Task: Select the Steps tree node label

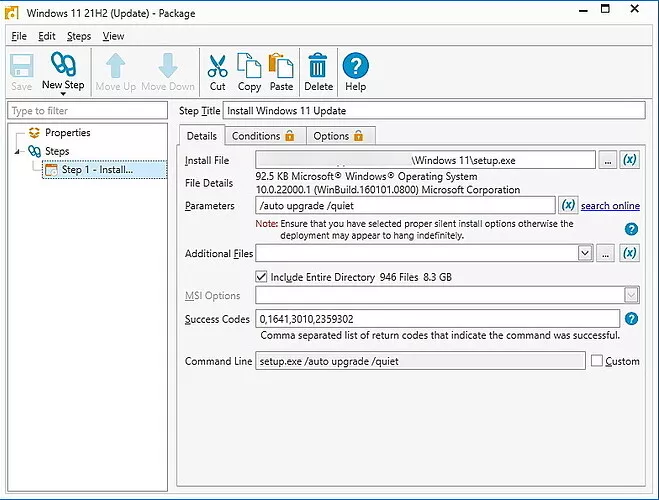Action: [x=57, y=151]
